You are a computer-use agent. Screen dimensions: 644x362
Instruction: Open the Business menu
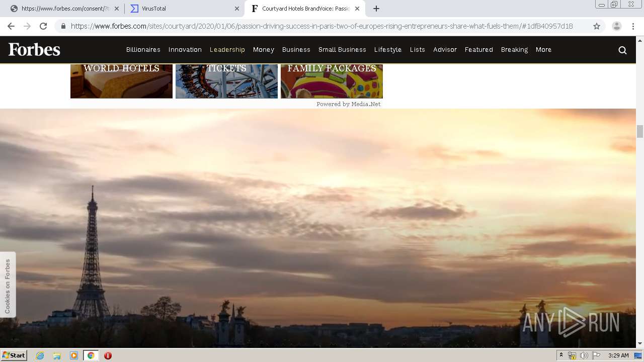tap(296, 50)
